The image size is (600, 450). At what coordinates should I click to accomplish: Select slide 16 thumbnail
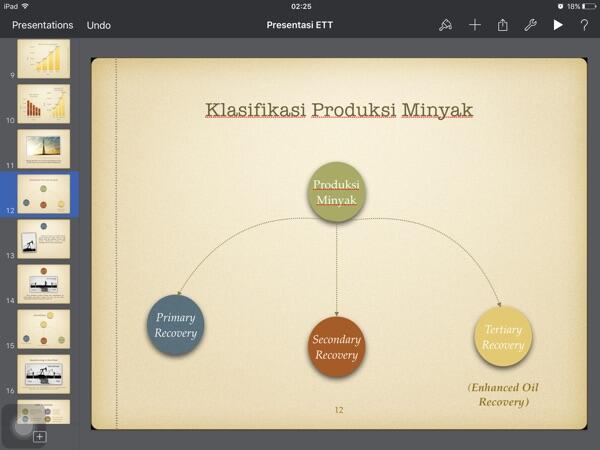click(x=44, y=374)
